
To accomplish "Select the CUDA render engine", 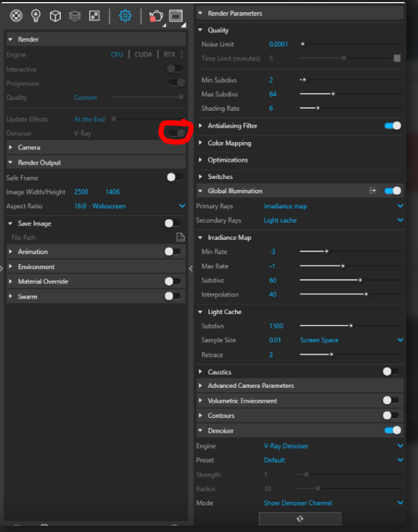I will 143,55.
